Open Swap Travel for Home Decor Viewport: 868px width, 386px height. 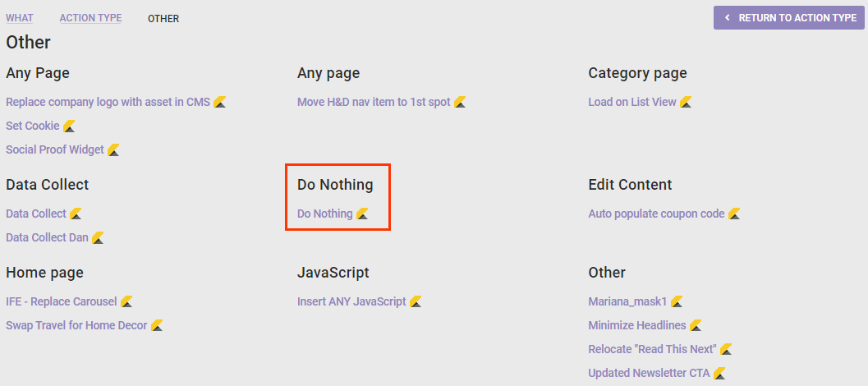point(76,325)
